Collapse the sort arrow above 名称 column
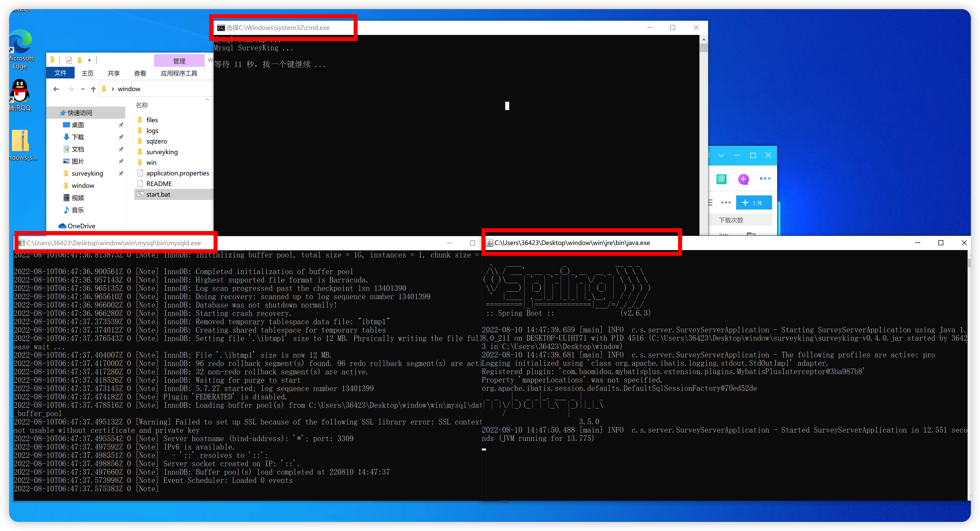Viewport: 980px width, 531px height. pos(207,100)
